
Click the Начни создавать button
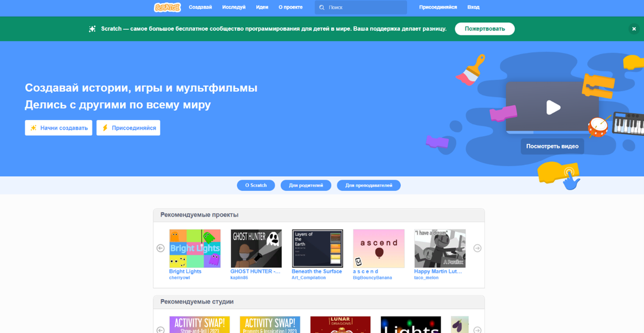[x=58, y=128]
